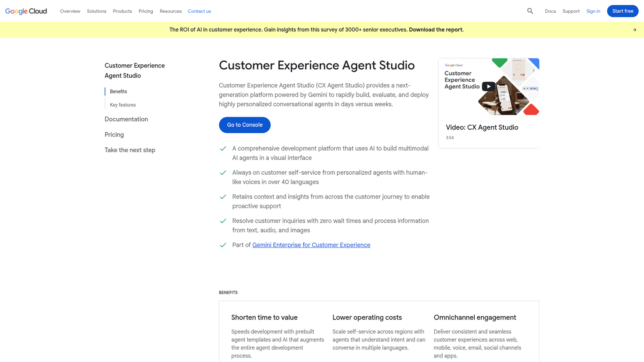This screenshot has width=644, height=362.
Task: Open Gemini Enterprise for Customer Experience link
Action: click(x=311, y=245)
